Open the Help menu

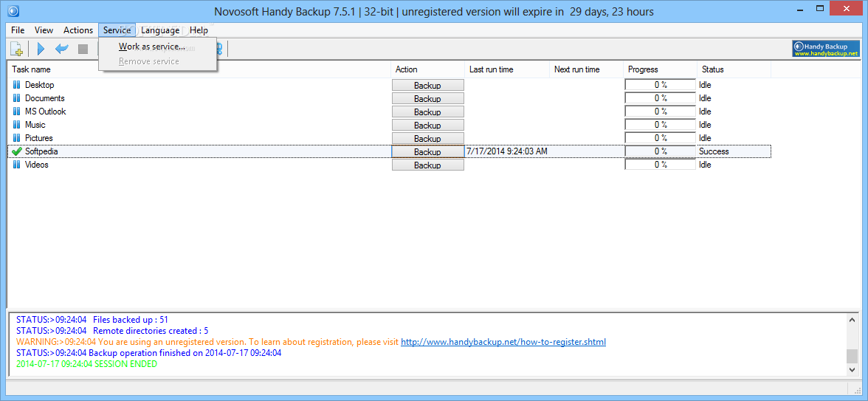(x=199, y=30)
